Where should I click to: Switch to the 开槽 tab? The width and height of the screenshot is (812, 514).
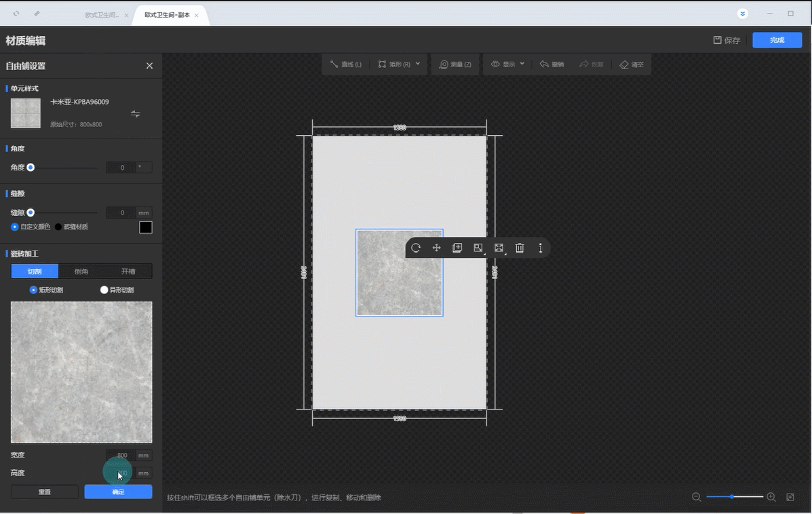tap(128, 272)
